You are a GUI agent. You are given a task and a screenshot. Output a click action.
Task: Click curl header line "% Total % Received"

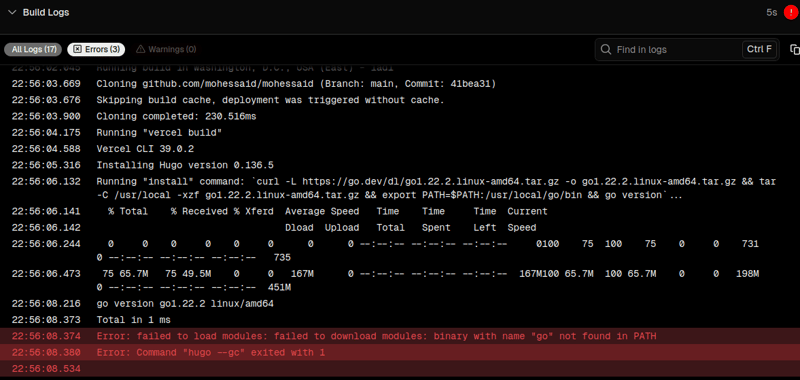[328, 211]
